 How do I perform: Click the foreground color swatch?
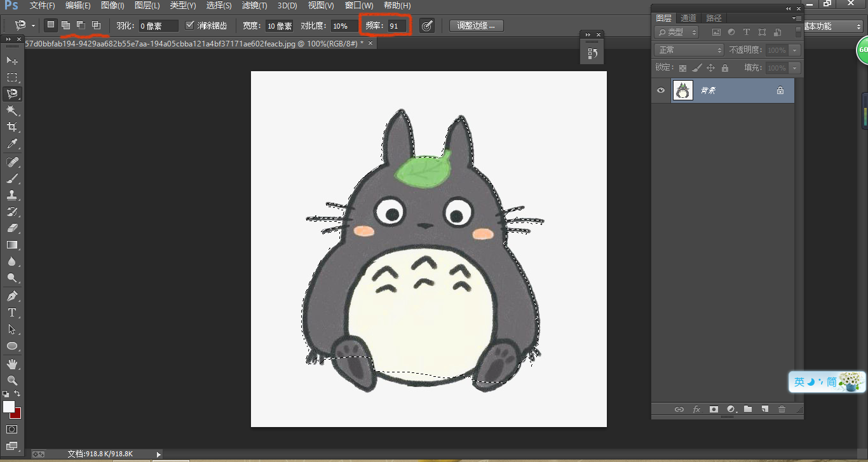pyautogui.click(x=8, y=405)
